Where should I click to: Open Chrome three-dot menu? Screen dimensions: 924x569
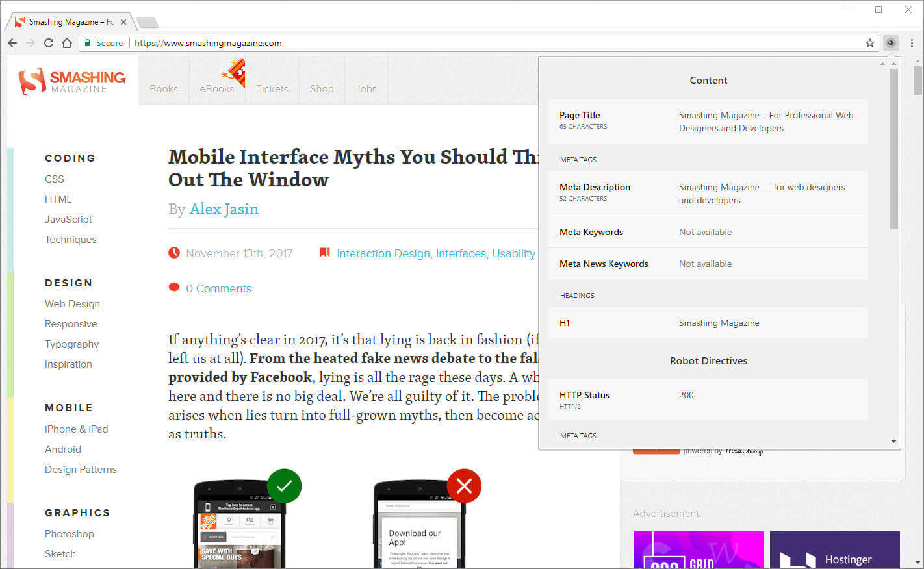(x=912, y=43)
